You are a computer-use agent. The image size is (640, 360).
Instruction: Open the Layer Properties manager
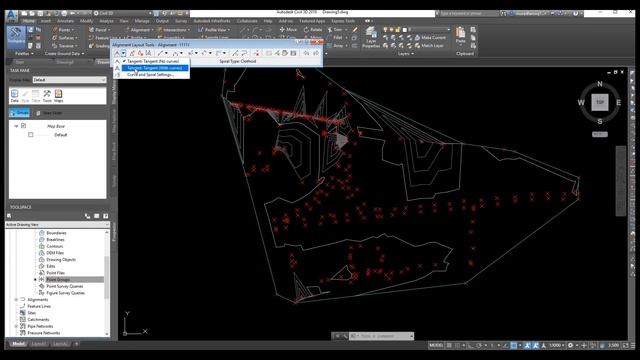[371, 37]
